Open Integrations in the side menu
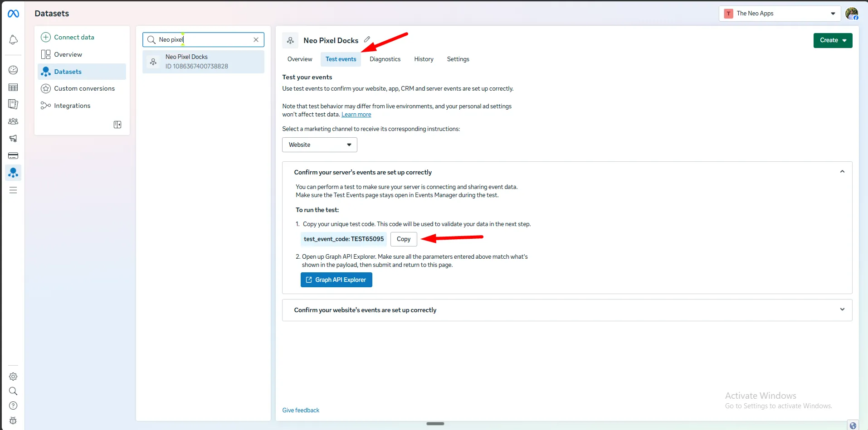Viewport: 868px width, 430px height. click(x=82, y=106)
